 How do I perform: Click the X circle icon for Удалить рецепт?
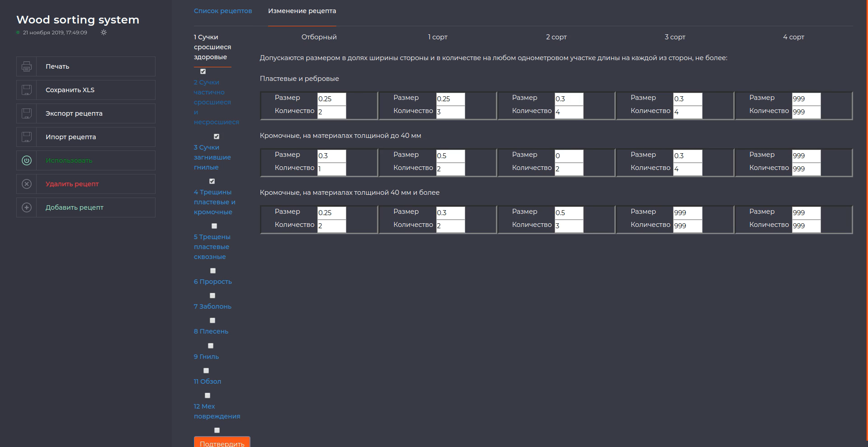[27, 184]
